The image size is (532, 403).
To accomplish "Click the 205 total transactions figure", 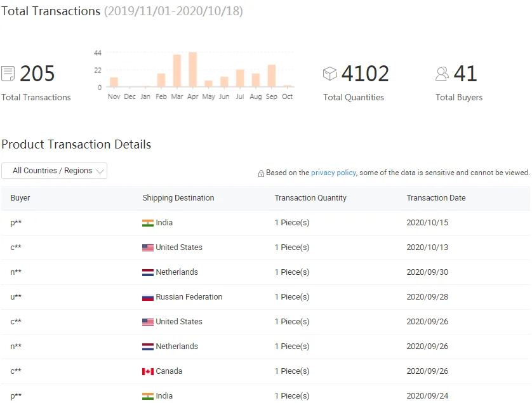I will (x=37, y=73).
